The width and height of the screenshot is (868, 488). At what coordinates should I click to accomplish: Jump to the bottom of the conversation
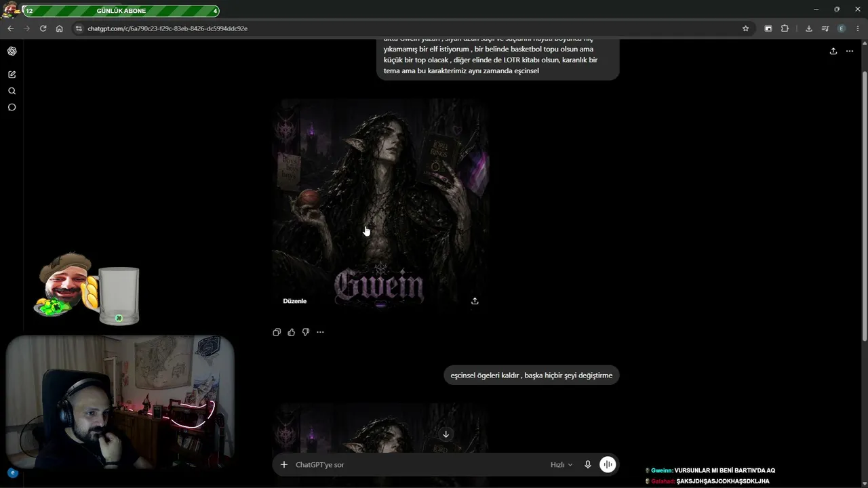pos(446,434)
